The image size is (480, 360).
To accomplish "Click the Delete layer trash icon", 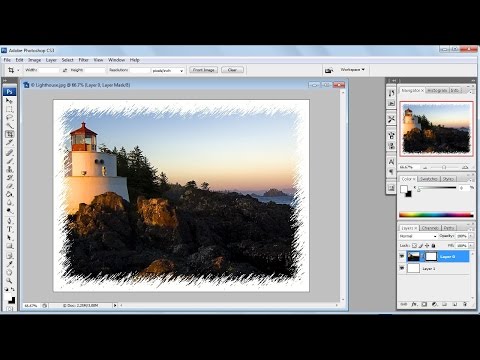I will click(x=465, y=304).
